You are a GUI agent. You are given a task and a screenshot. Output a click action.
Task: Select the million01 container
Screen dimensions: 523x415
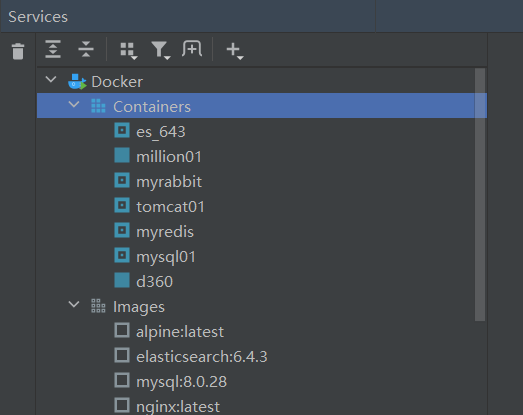pyautogui.click(x=169, y=157)
